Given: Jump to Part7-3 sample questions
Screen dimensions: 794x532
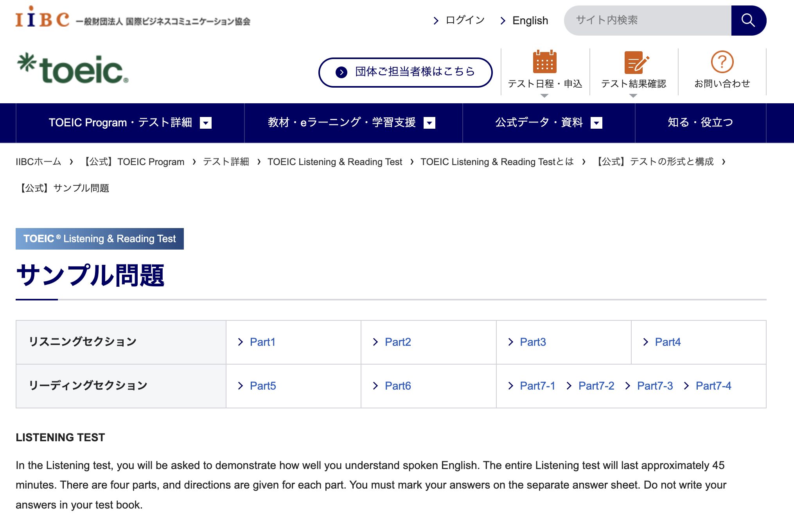Looking at the screenshot, I should click(655, 386).
